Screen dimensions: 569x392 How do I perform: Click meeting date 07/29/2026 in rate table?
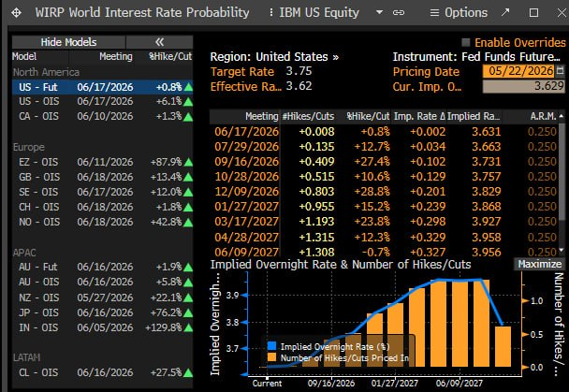click(247, 147)
